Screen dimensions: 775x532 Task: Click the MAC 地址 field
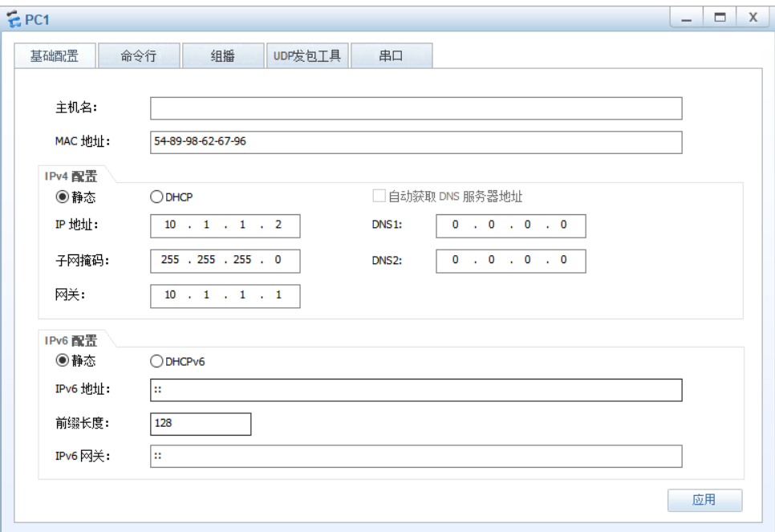click(x=416, y=142)
